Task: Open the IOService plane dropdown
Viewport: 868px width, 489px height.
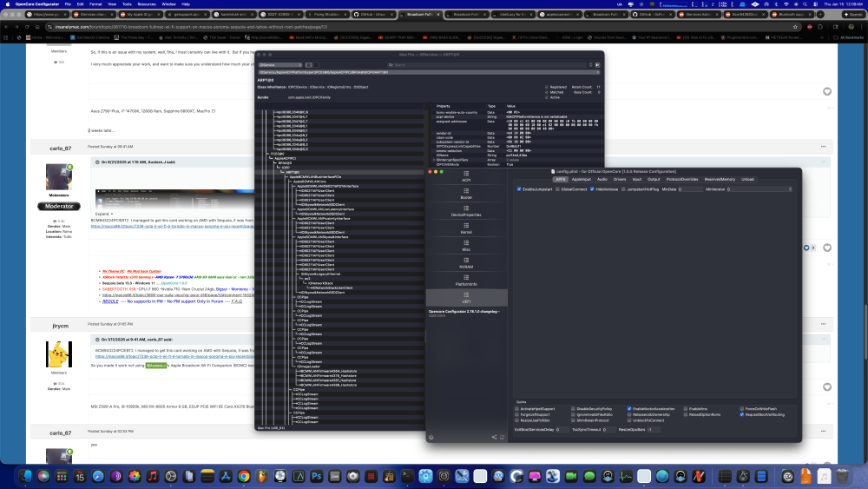Action: point(280,65)
